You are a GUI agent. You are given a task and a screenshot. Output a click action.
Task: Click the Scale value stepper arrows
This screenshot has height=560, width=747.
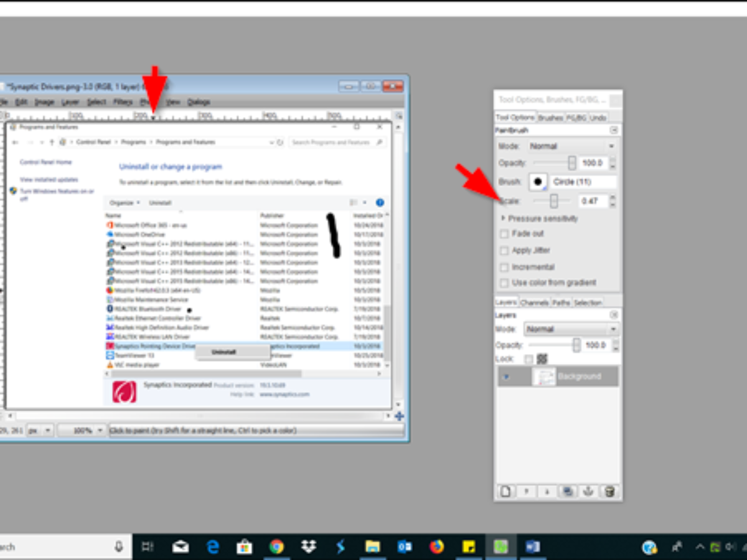[613, 201]
